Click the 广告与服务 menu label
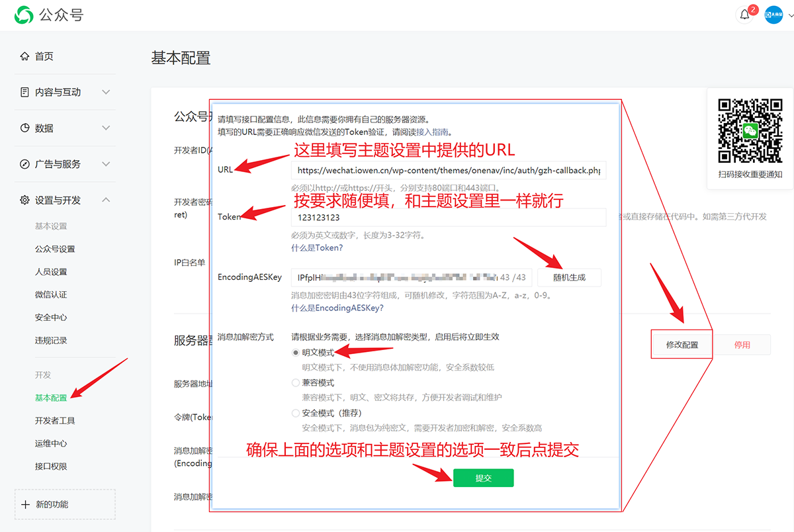The width and height of the screenshot is (794, 532). point(58,164)
